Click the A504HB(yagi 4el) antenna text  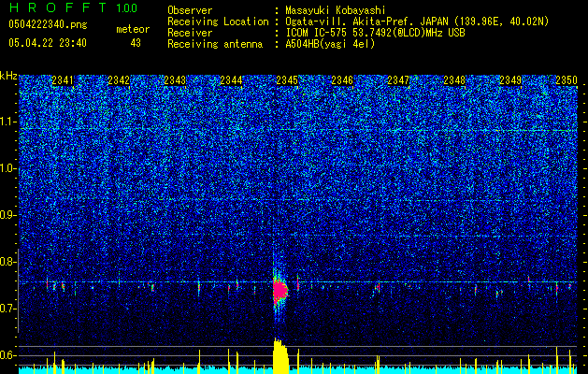(x=330, y=44)
